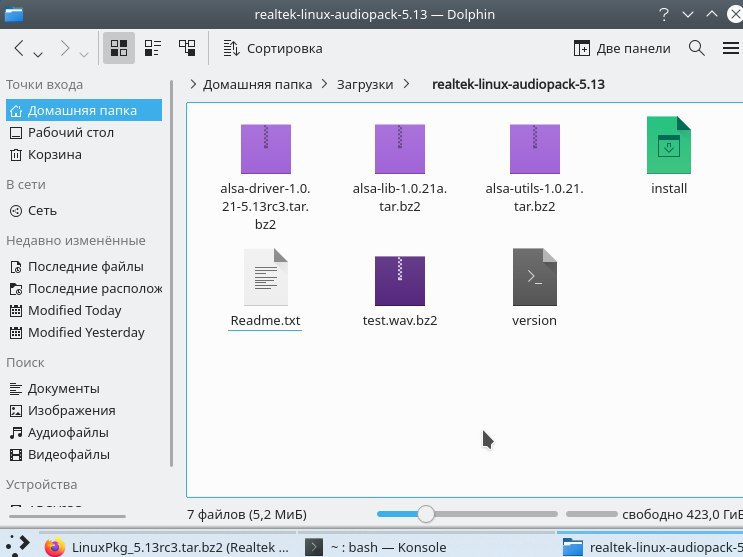Image resolution: width=743 pixels, height=557 pixels.
Task: Click the version file name label
Action: point(535,320)
